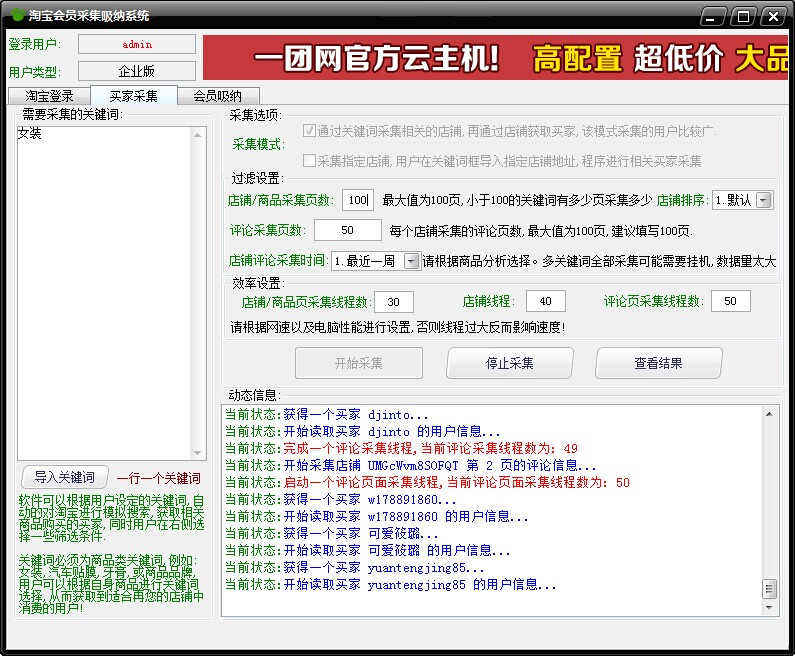Screen dimensions: 795x656
Task: Click the 店铺/商品采集页数 input field
Action: pyautogui.click(x=358, y=200)
